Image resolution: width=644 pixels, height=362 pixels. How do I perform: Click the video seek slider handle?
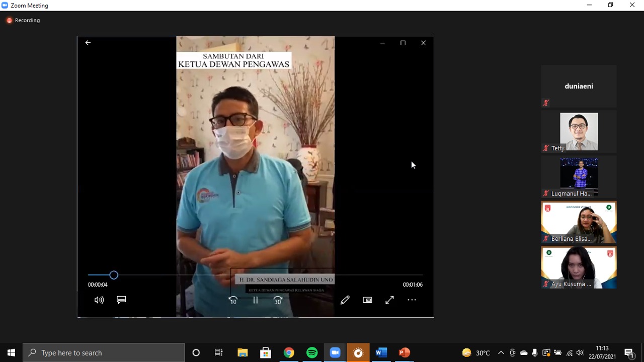coord(114,275)
